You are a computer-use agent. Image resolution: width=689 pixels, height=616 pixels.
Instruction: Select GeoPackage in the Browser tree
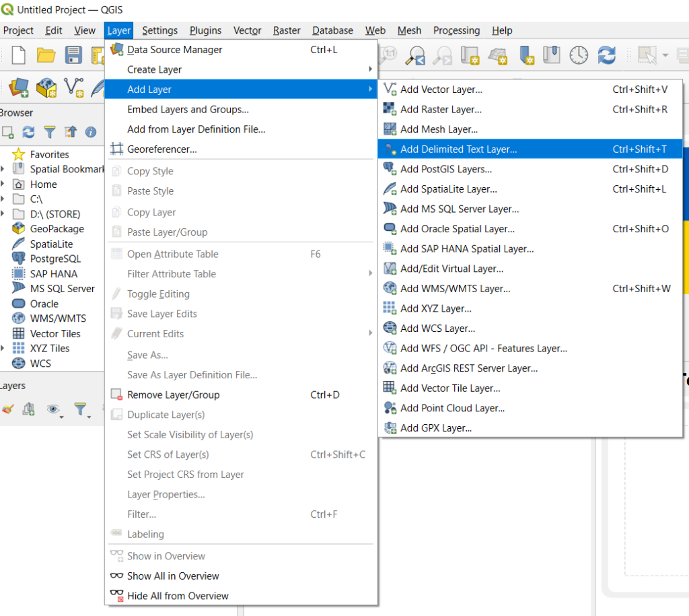coord(57,229)
